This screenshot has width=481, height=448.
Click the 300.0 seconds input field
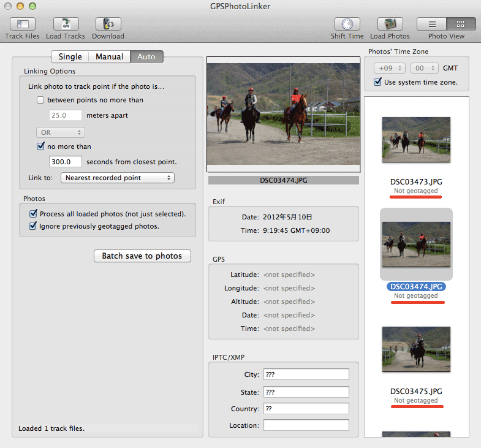pos(66,162)
